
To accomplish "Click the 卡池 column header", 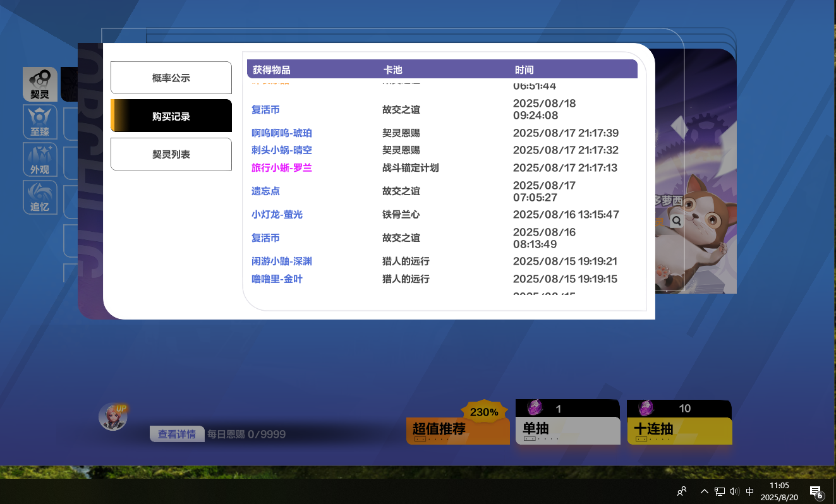I will 392,69.
